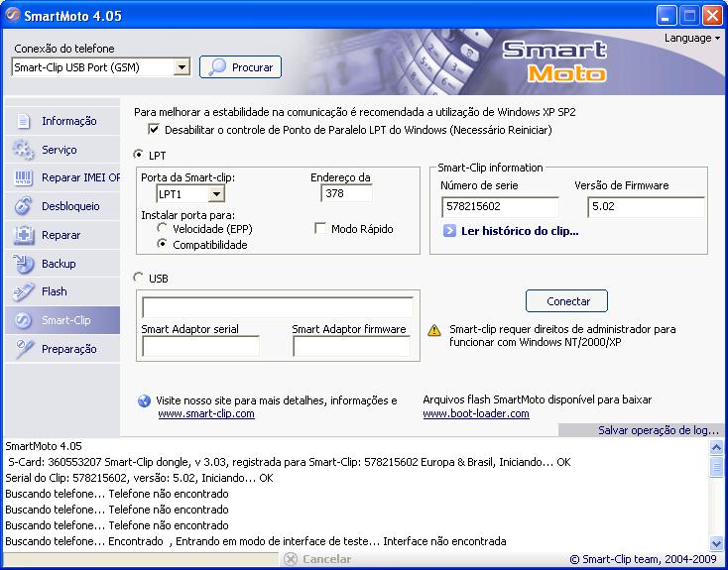
Task: Minimize the SmartMoto window
Action: 667,16
